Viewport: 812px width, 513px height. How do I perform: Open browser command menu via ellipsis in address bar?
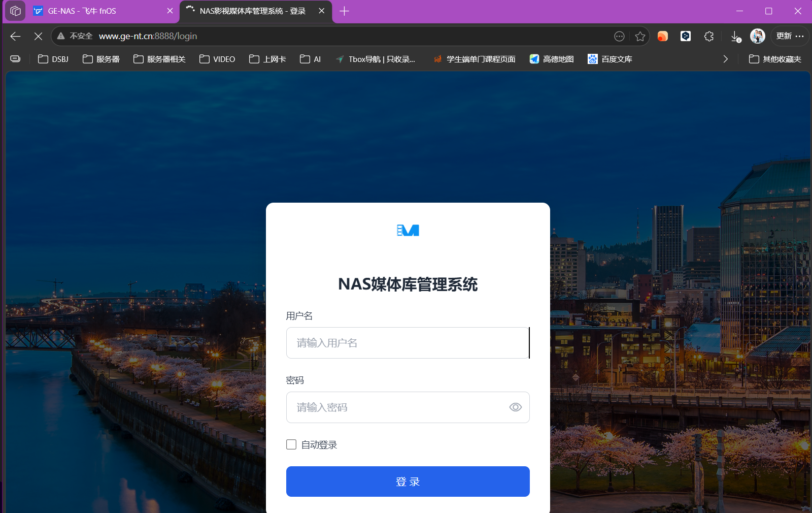tap(620, 36)
